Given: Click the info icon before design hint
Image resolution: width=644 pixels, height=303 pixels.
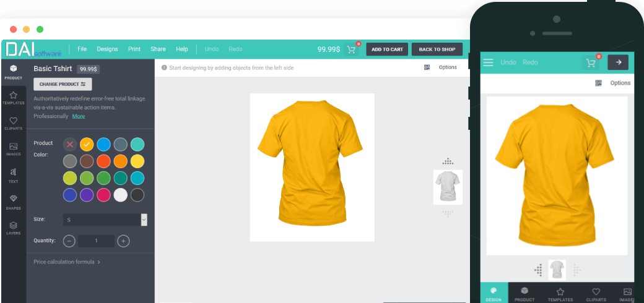Looking at the screenshot, I should point(164,67).
